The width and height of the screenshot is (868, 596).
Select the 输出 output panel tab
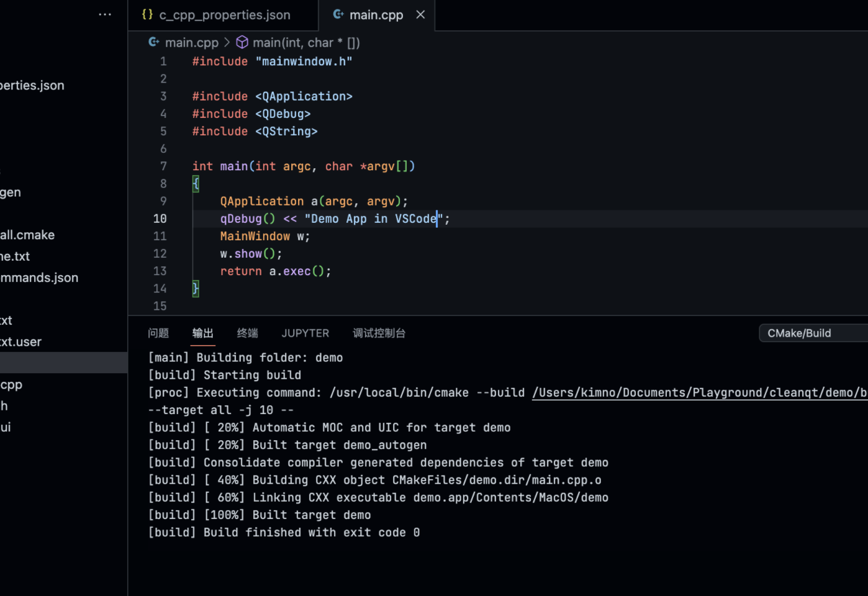[x=202, y=333]
